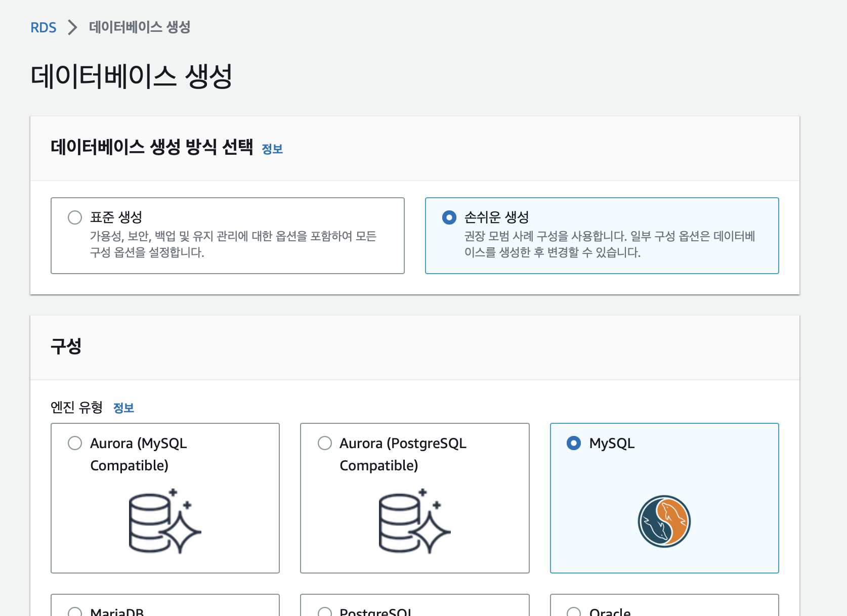847x616 pixels.
Task: Click the MySQL engine label text
Action: 612,444
